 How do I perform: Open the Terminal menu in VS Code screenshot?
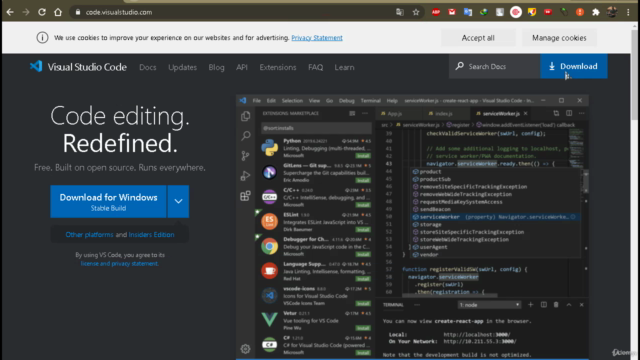370,100
